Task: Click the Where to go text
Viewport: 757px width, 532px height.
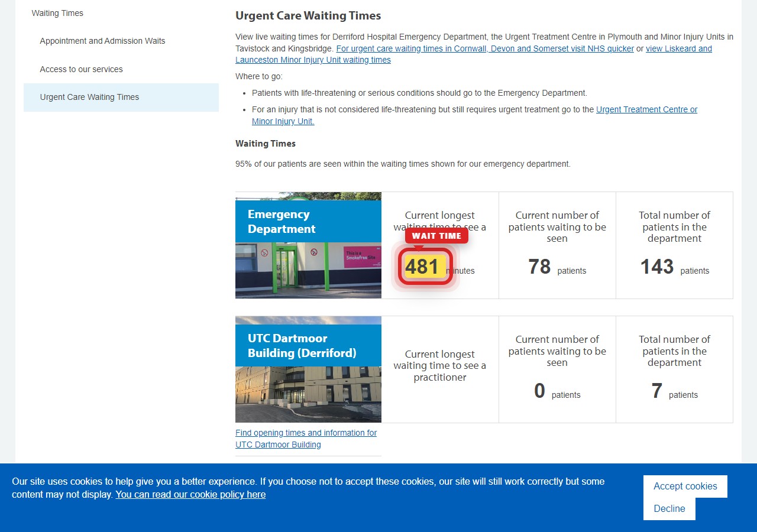Action: click(x=259, y=76)
